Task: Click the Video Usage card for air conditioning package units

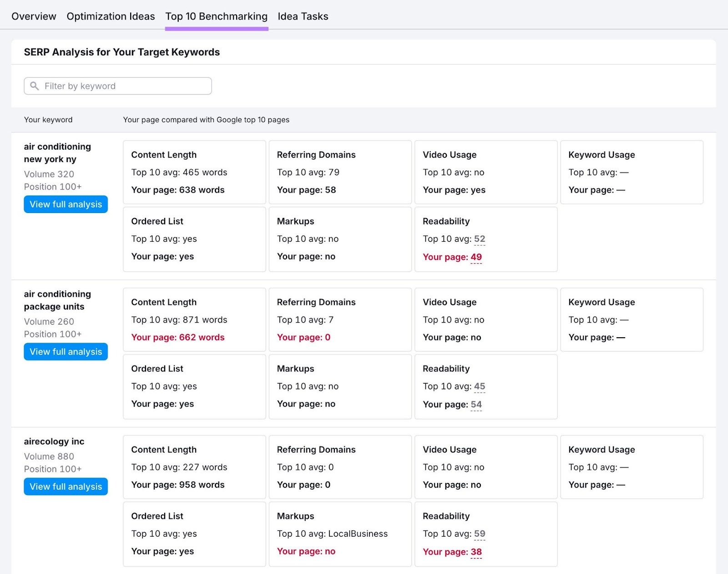Action: (485, 320)
